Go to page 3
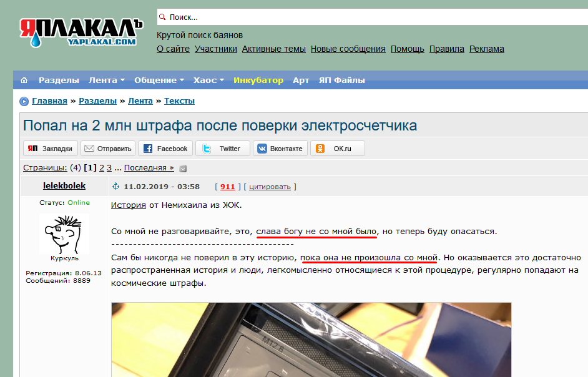This screenshot has width=588, height=377. click(x=109, y=168)
